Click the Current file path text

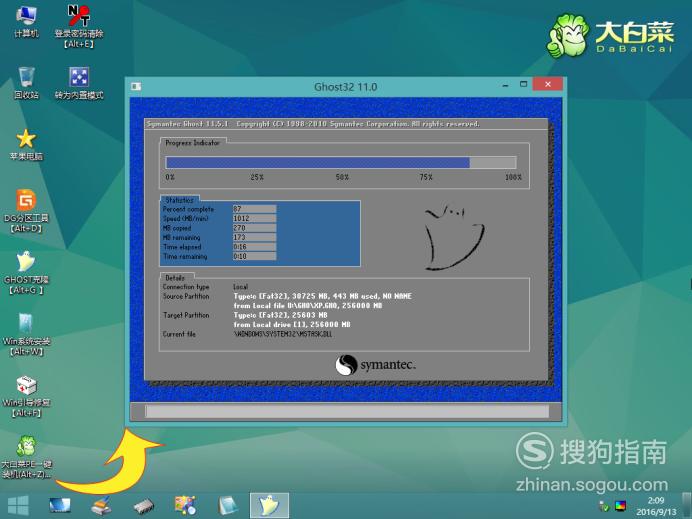[282, 334]
